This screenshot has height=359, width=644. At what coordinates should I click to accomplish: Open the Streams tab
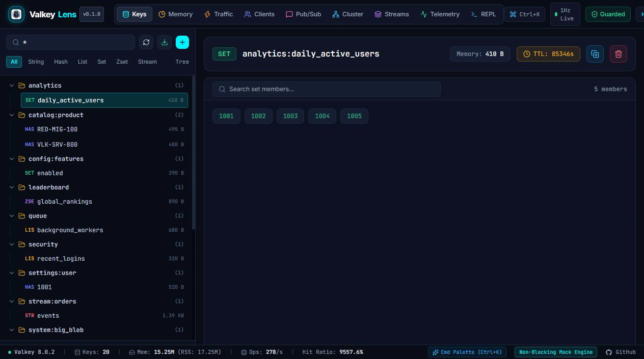(x=391, y=14)
